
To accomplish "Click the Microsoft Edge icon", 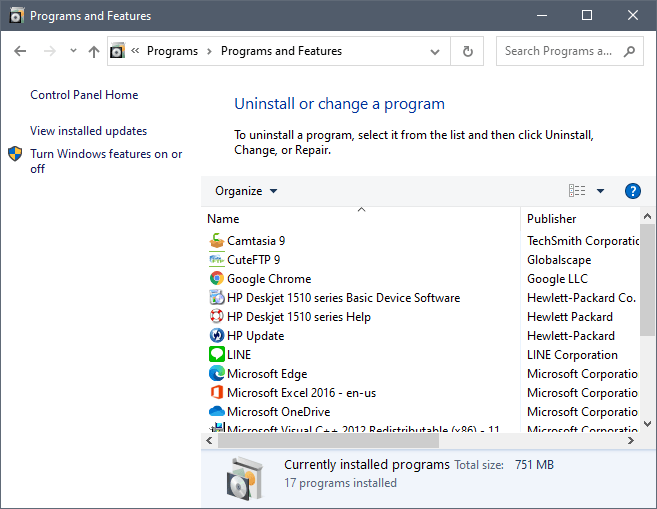I will click(x=217, y=374).
